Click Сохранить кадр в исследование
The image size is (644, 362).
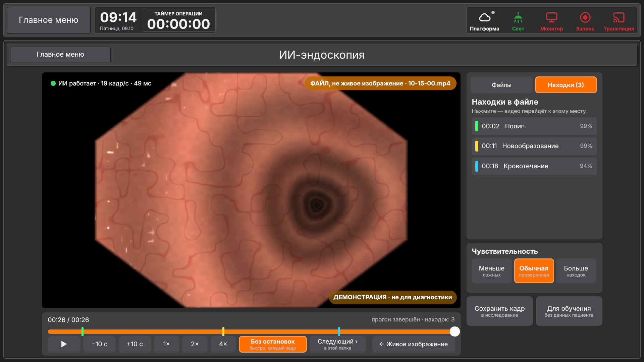[x=500, y=311]
